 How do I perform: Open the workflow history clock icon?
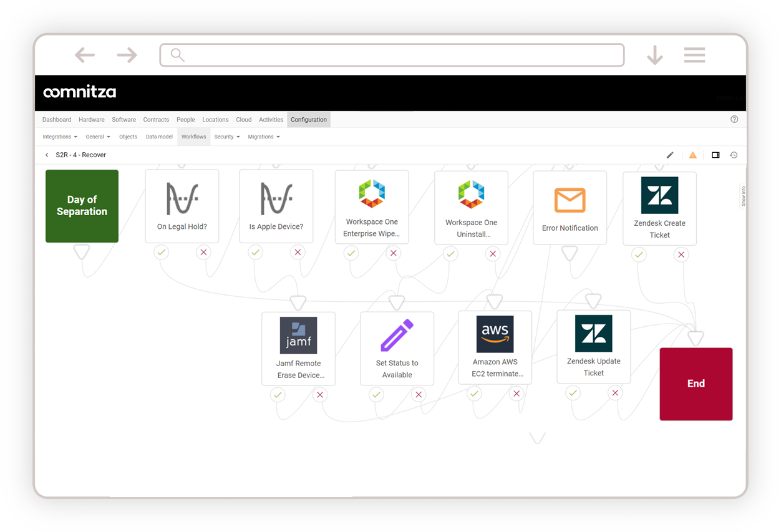tap(734, 155)
